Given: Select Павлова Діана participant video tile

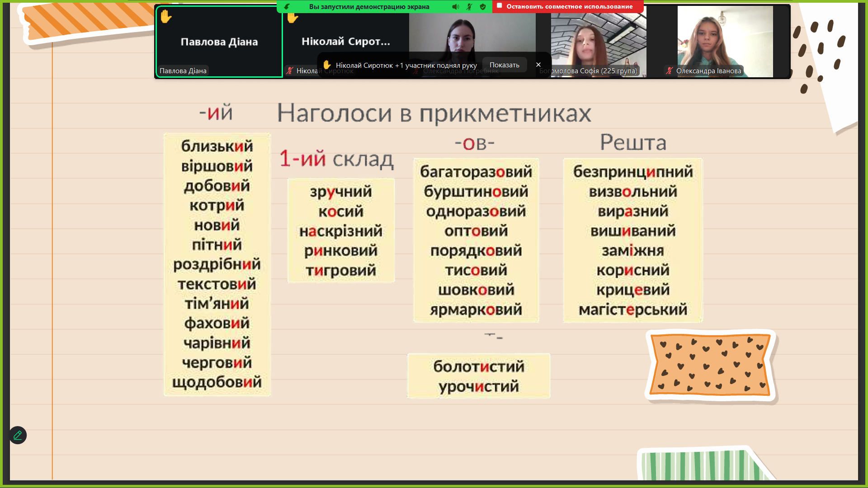Looking at the screenshot, I should [x=219, y=42].
